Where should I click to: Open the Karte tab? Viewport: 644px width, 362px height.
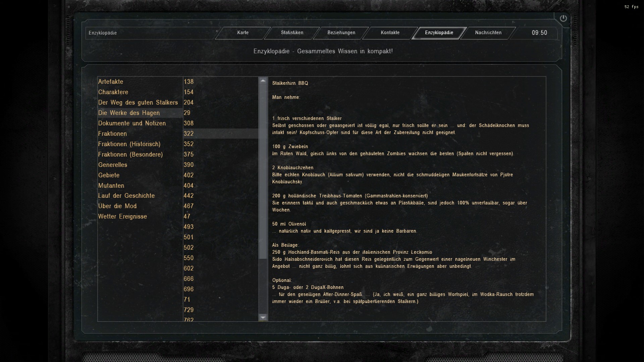click(x=243, y=33)
